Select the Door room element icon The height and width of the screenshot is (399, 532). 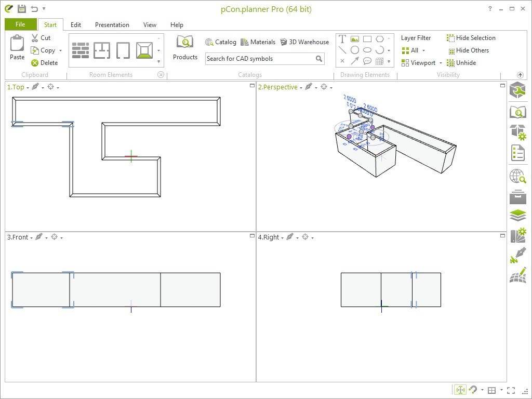point(123,50)
